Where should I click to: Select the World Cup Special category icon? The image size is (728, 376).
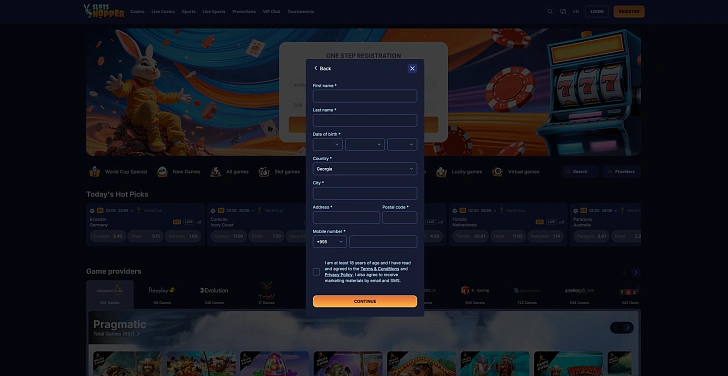[x=95, y=172]
